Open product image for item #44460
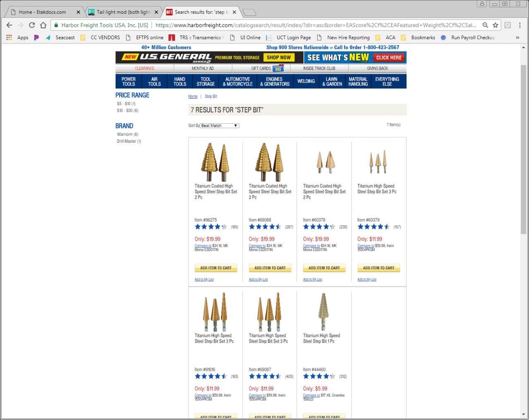Viewport: 529px width, 420px height. click(x=323, y=312)
